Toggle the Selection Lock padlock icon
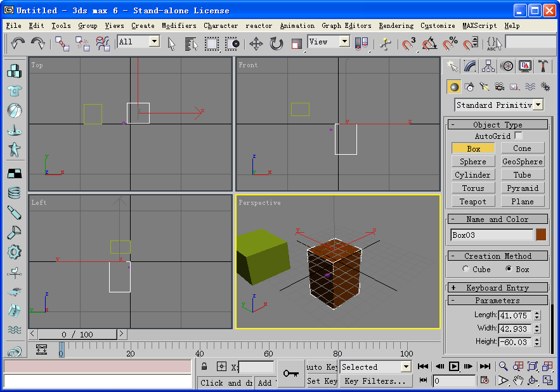This screenshot has width=560, height=392. point(204,366)
